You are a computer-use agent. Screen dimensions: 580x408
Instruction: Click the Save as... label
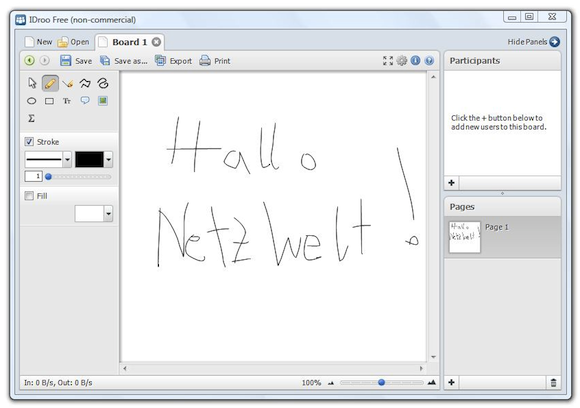[131, 61]
